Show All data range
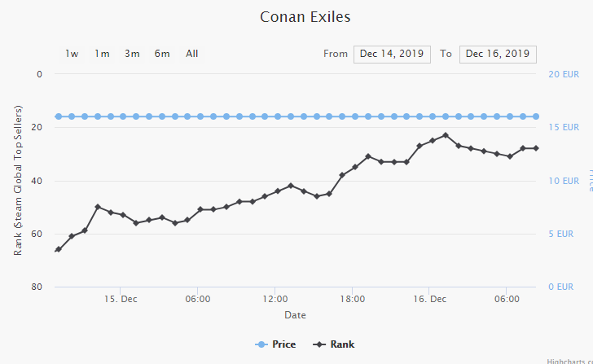This screenshot has width=593, height=364. [192, 54]
